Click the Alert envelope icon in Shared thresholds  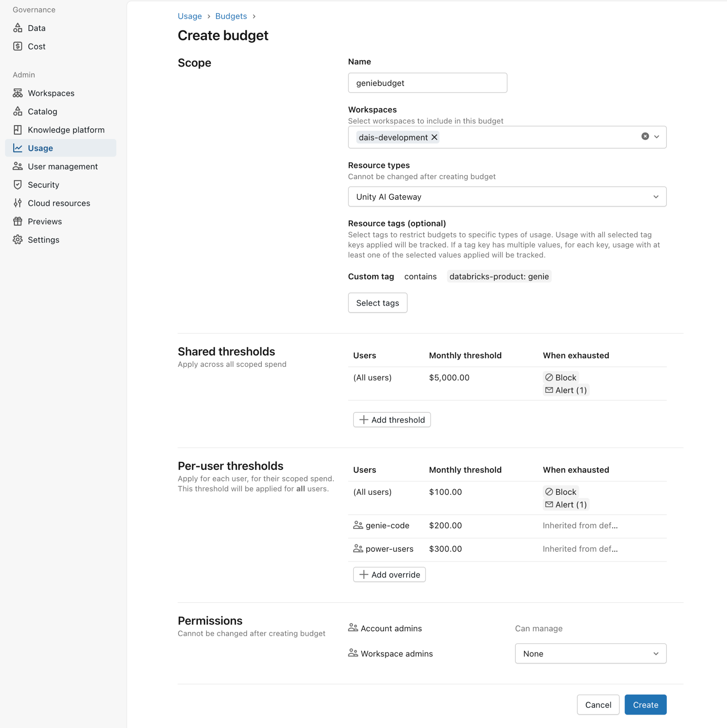point(549,390)
